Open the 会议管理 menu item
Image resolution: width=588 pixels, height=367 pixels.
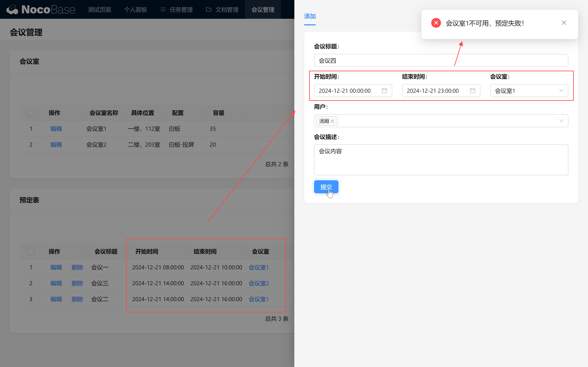coord(263,9)
